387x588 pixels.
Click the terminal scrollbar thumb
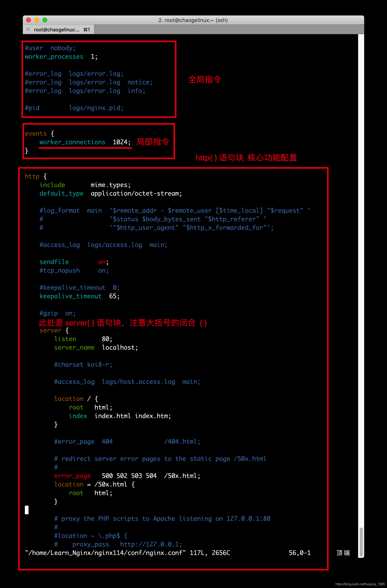(x=361, y=542)
